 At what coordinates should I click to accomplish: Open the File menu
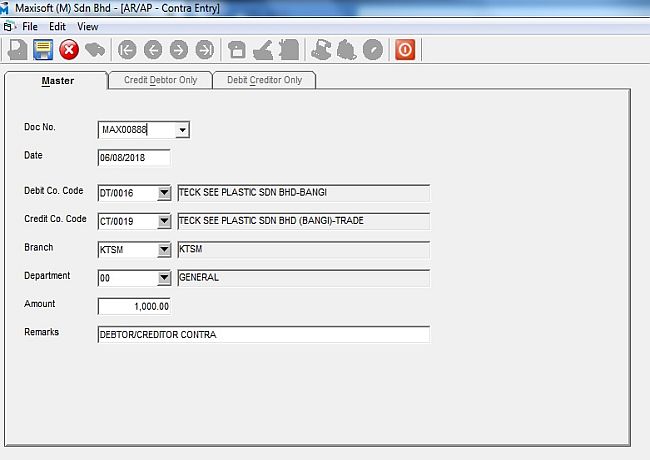30,27
